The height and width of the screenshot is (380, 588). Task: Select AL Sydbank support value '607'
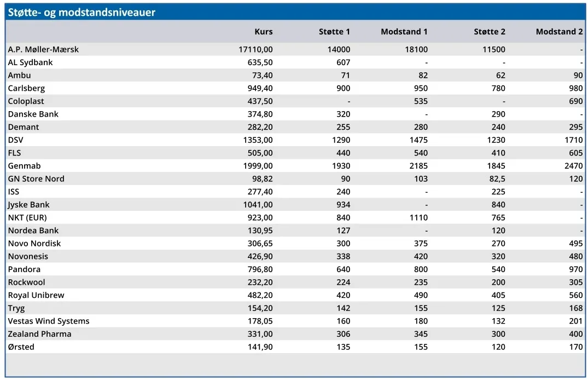point(343,62)
